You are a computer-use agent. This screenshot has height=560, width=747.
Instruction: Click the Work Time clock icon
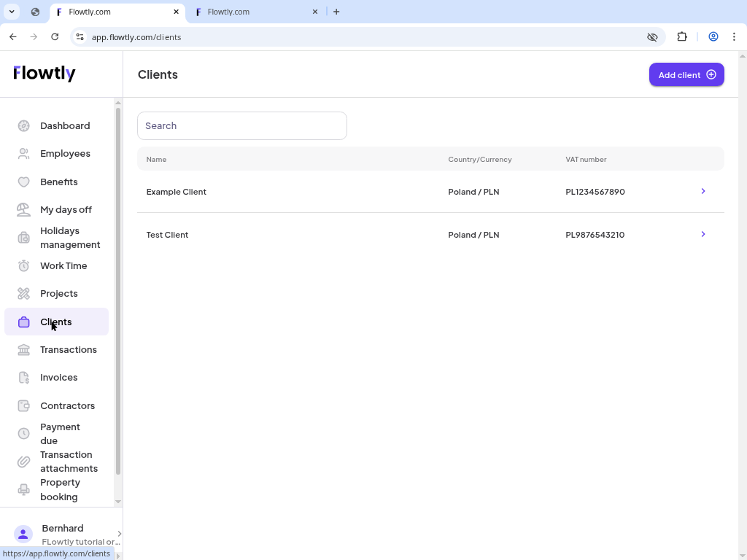click(x=23, y=265)
